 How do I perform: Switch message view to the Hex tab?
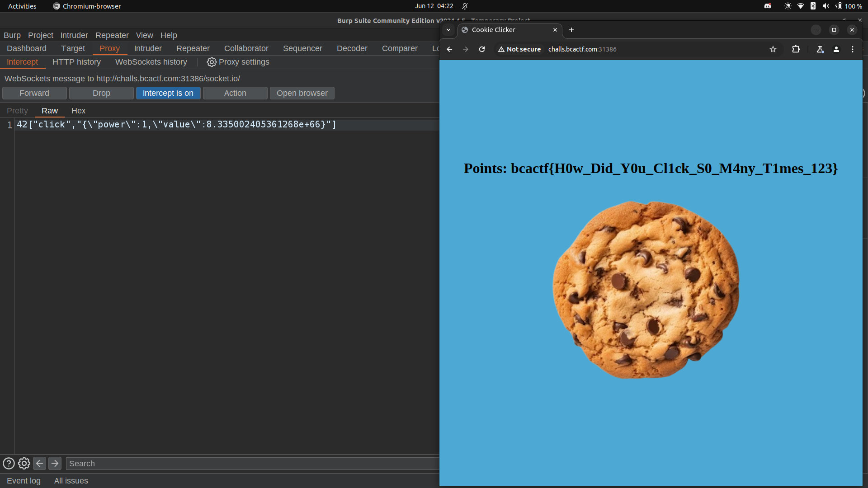pos(78,111)
